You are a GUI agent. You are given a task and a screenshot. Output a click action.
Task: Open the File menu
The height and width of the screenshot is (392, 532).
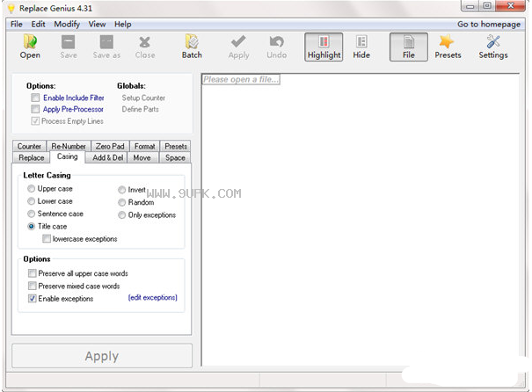[x=17, y=24]
